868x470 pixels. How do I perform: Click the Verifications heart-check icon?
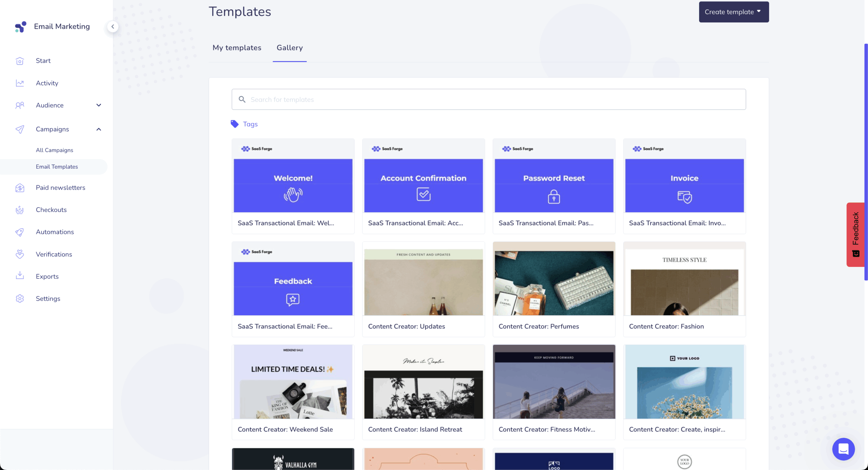(x=20, y=254)
